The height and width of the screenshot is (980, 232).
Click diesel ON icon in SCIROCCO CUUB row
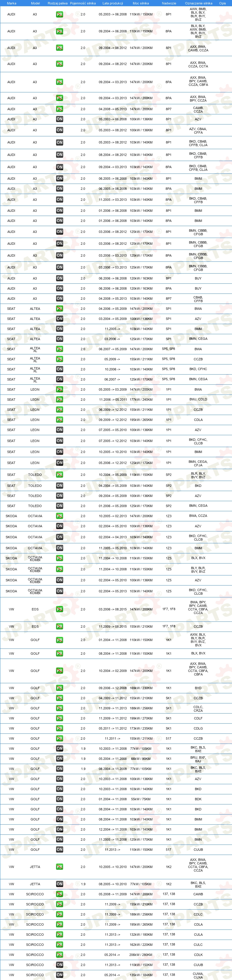[60, 965]
